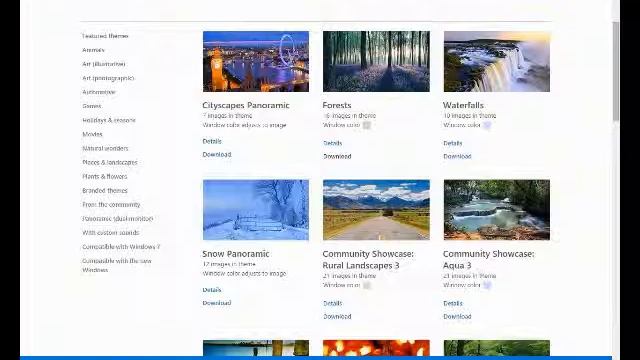Open the Snow Panoramic title link

point(236,254)
